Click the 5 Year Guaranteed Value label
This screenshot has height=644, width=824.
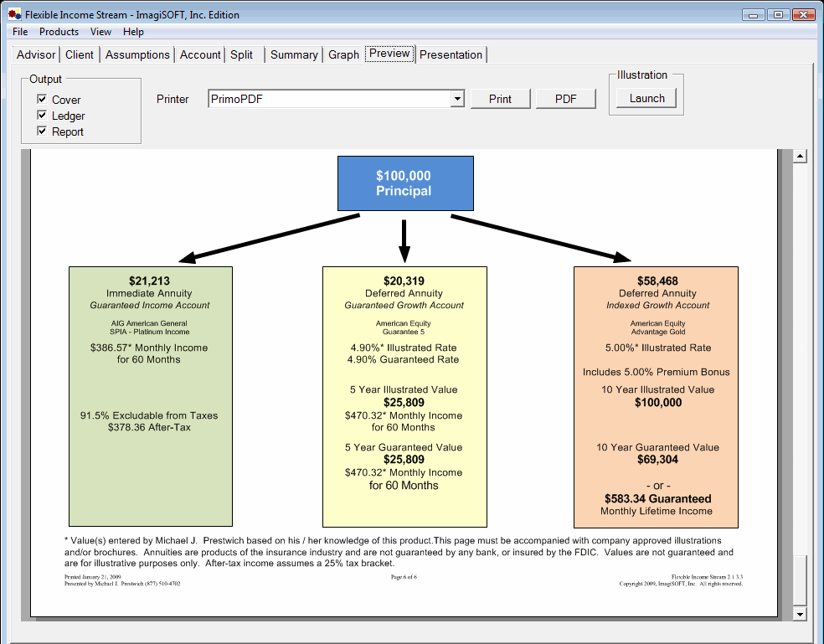pos(404,447)
